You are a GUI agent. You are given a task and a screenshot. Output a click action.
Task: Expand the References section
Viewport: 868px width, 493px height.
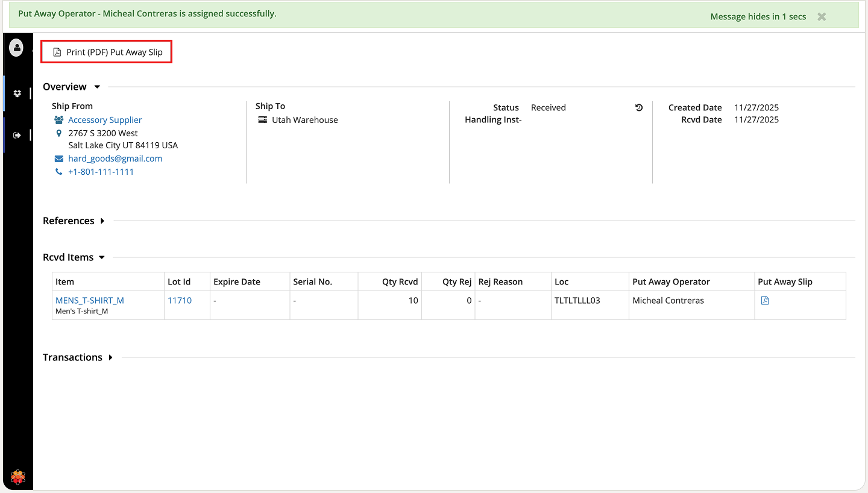pos(102,221)
